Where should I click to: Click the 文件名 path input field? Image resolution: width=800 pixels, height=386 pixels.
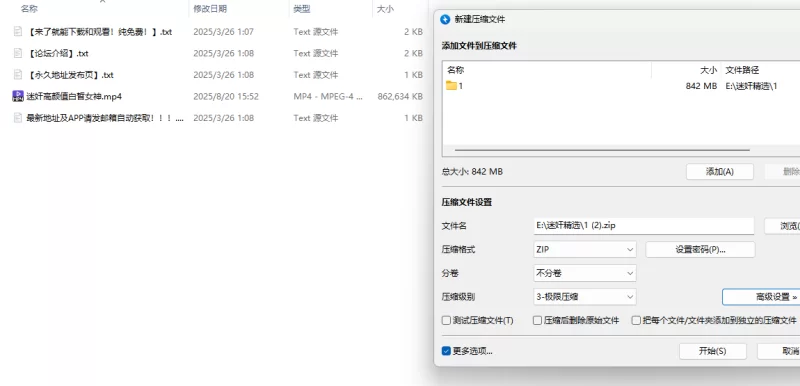click(x=643, y=225)
